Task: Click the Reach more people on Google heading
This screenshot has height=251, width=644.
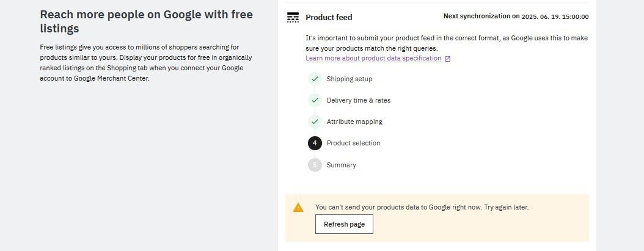Action: 147,21
